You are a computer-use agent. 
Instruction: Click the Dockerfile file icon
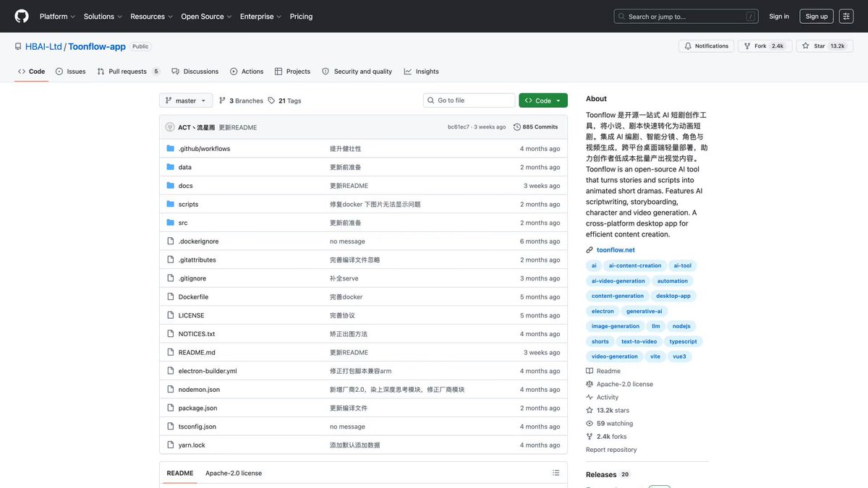tap(171, 296)
